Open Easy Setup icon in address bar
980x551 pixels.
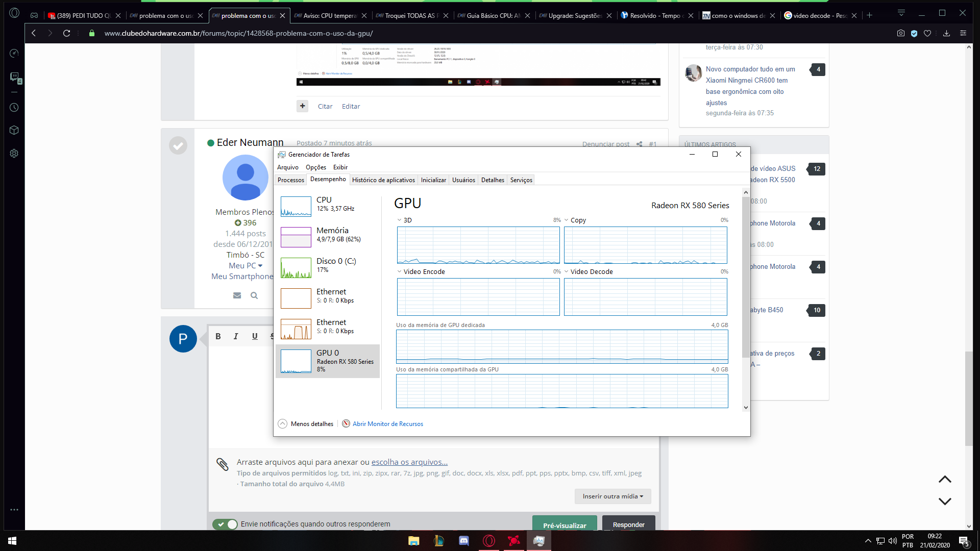pyautogui.click(x=963, y=33)
